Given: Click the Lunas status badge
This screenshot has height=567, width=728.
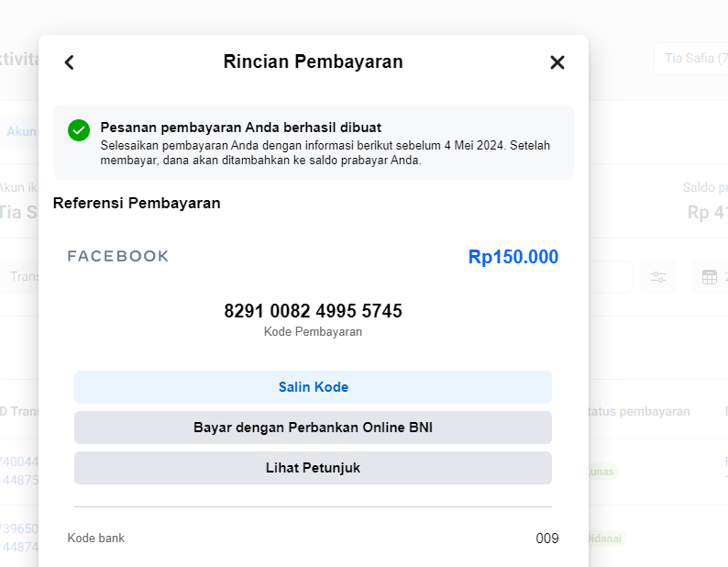Looking at the screenshot, I should coord(603,472).
